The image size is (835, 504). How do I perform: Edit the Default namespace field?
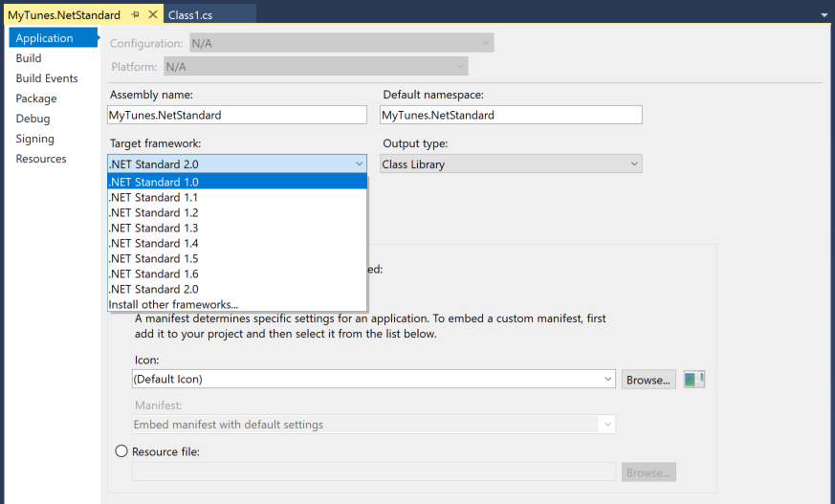coord(511,115)
